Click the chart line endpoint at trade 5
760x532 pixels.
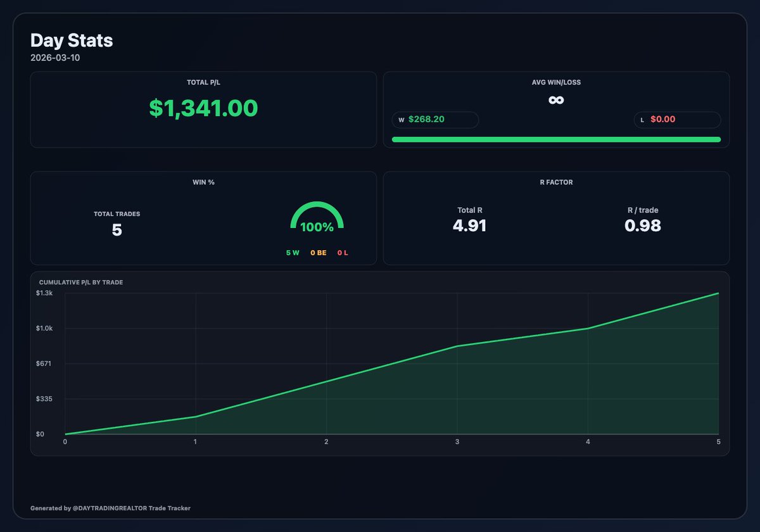pyautogui.click(x=718, y=293)
